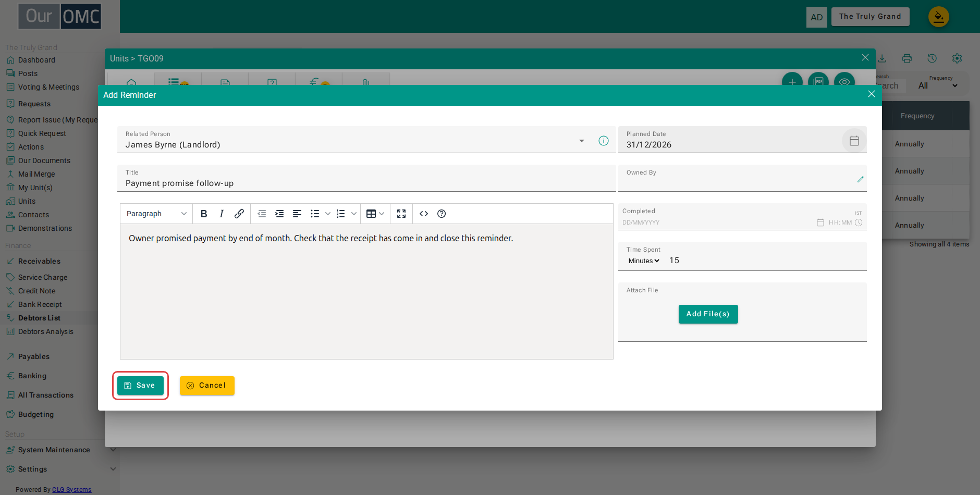Show Related Person info
Screen dimensions: 980x495
pyautogui.click(x=604, y=141)
